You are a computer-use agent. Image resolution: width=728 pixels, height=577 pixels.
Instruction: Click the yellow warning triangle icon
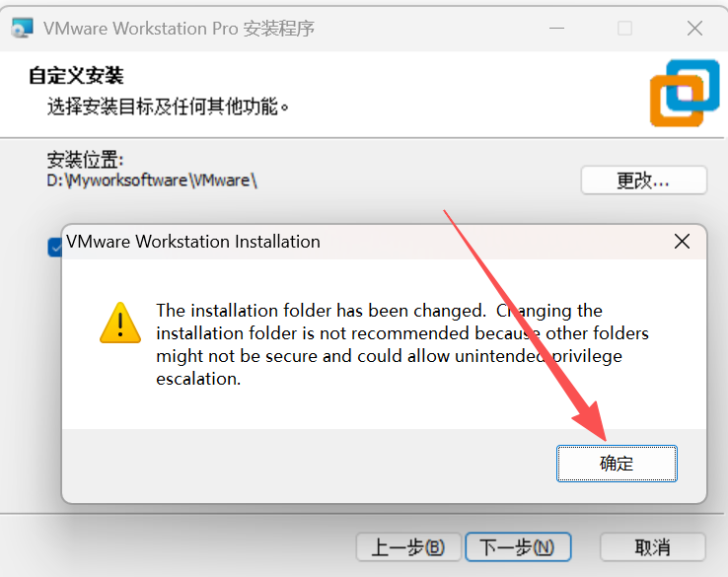(x=120, y=324)
